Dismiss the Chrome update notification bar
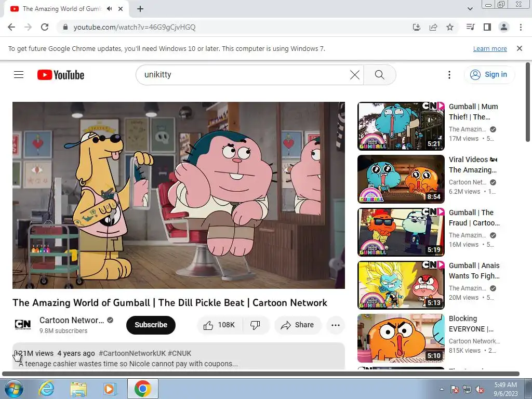 (520, 48)
